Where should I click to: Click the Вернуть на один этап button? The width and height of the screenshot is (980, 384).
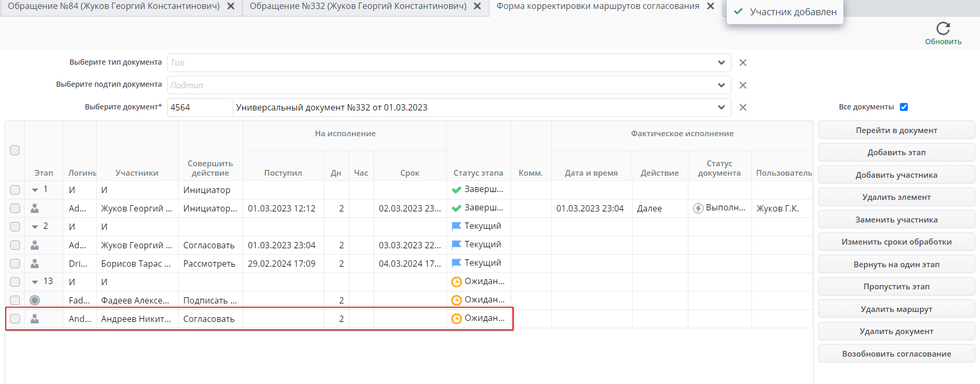[x=896, y=264]
